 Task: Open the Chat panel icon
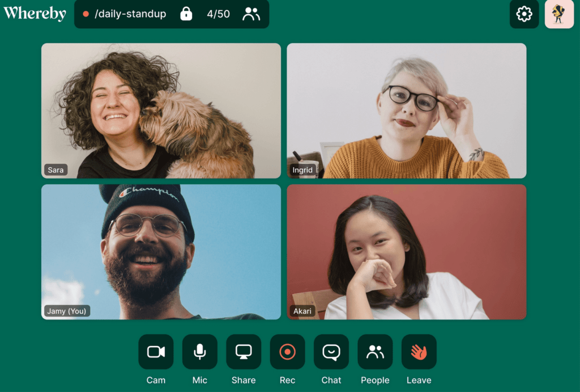331,352
